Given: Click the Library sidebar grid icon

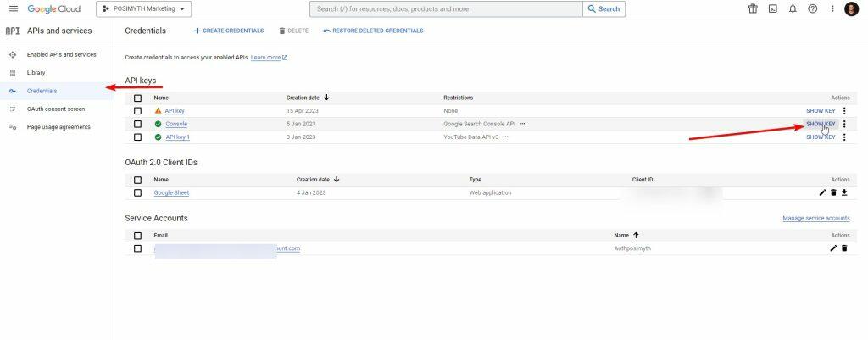Looking at the screenshot, I should coord(13,73).
